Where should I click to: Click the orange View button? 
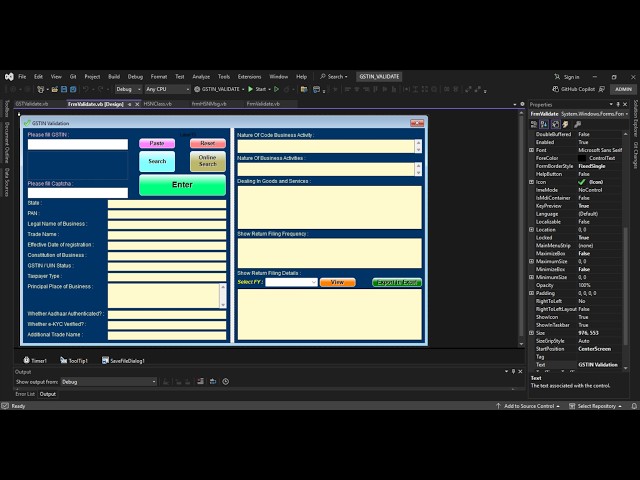(x=338, y=282)
